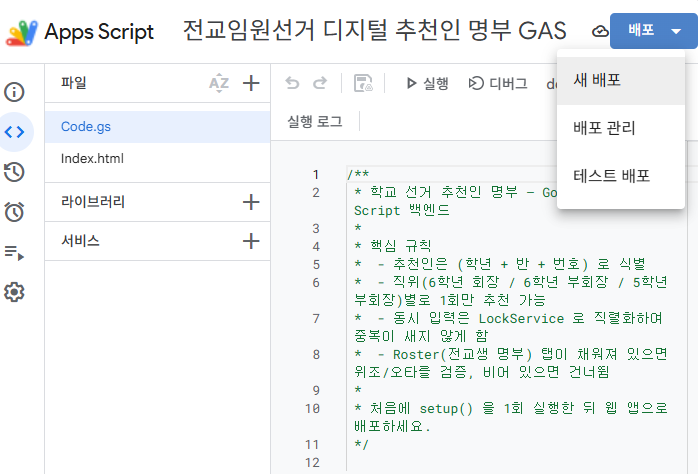The height and width of the screenshot is (474, 698).
Task: Click the redo arrow in toolbar
Action: point(320,83)
